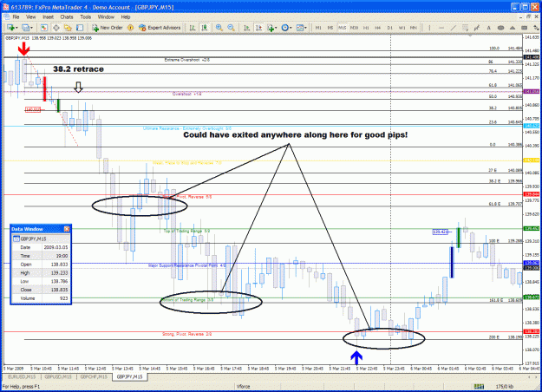542x392 pixels.
Task: Select the triangle drawing tool
Action: coord(513,28)
